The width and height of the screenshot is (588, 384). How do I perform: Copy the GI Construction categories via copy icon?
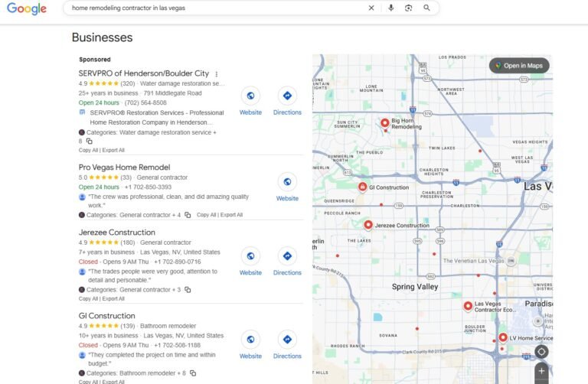193,373
